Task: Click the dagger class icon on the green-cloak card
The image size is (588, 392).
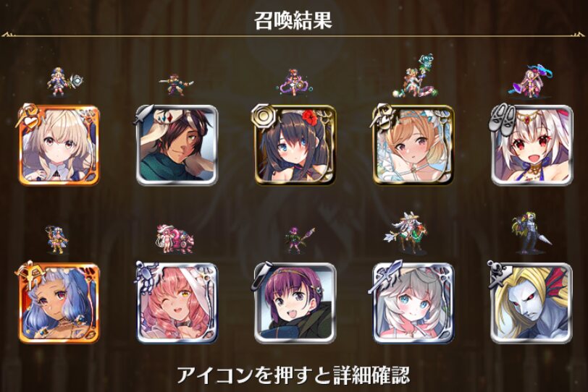Action: [144, 114]
